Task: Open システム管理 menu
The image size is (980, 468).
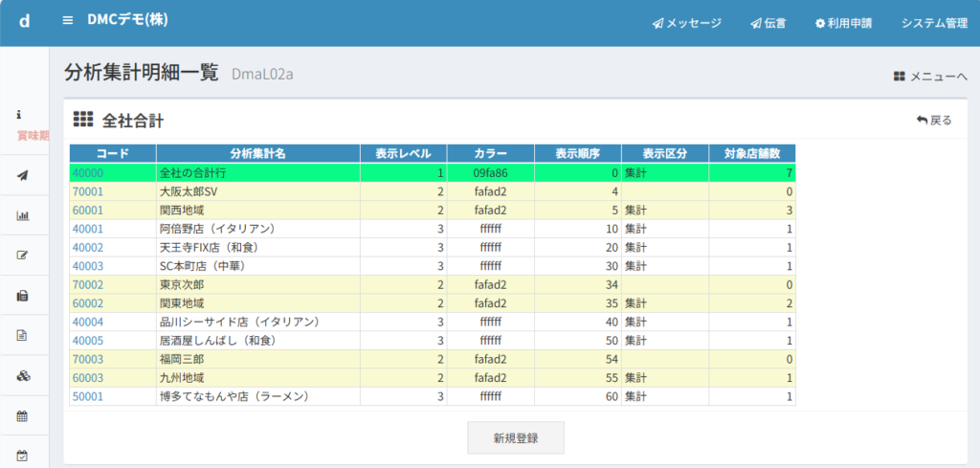Action: point(934,23)
